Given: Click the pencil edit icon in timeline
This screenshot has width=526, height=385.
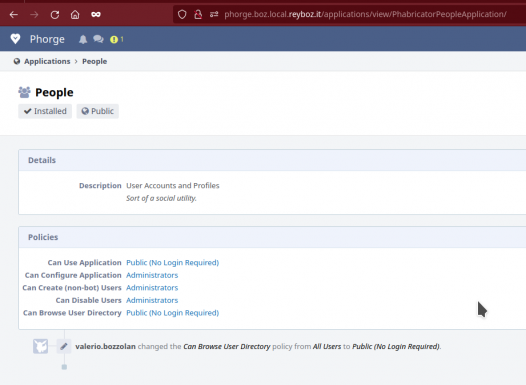Looking at the screenshot, I should point(64,346).
